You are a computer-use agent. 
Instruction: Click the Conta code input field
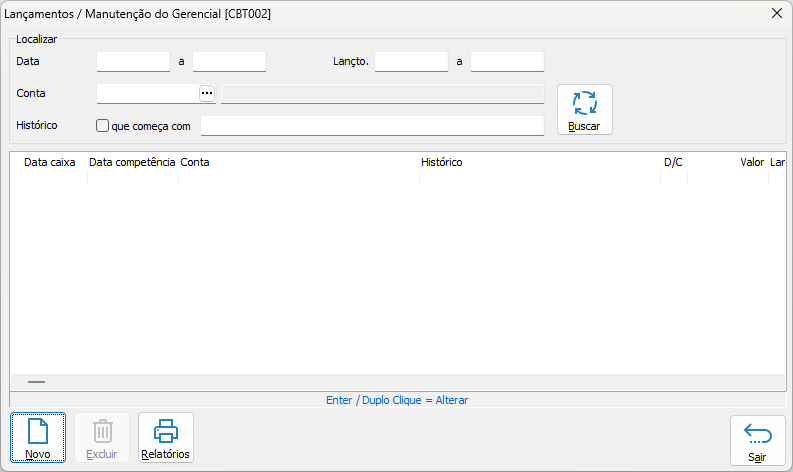pos(147,94)
